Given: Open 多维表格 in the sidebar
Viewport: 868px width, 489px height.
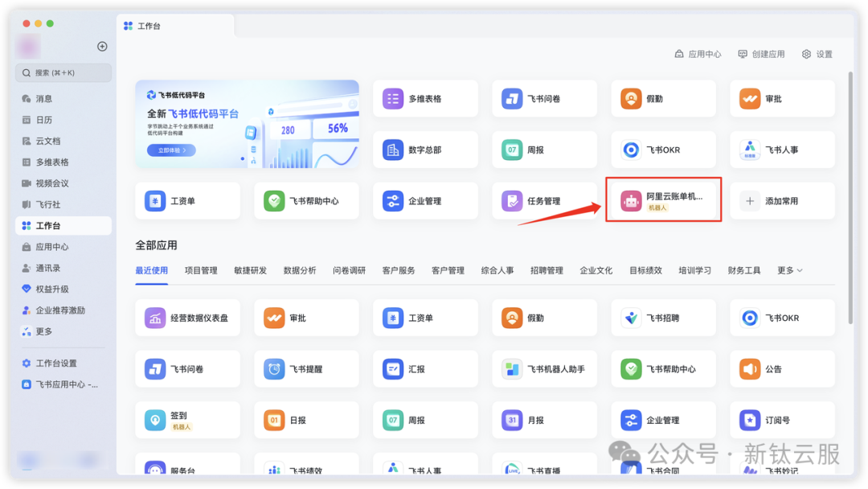Looking at the screenshot, I should [x=63, y=162].
